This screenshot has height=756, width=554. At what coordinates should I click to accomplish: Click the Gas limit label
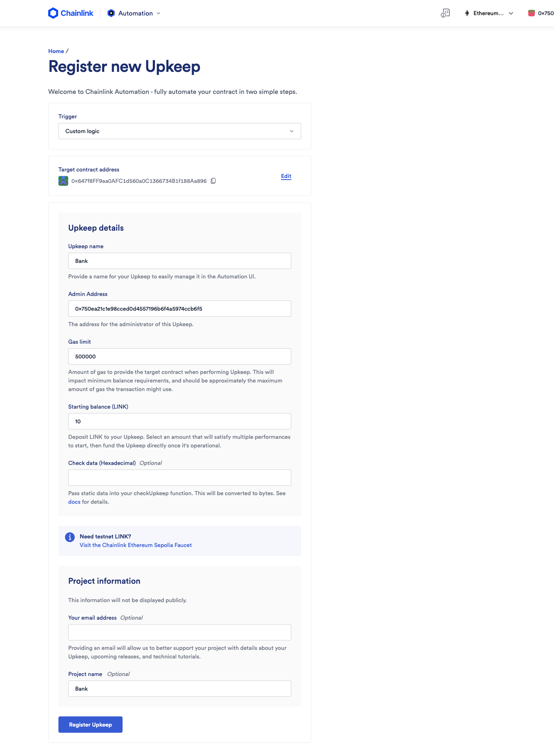pyautogui.click(x=80, y=342)
